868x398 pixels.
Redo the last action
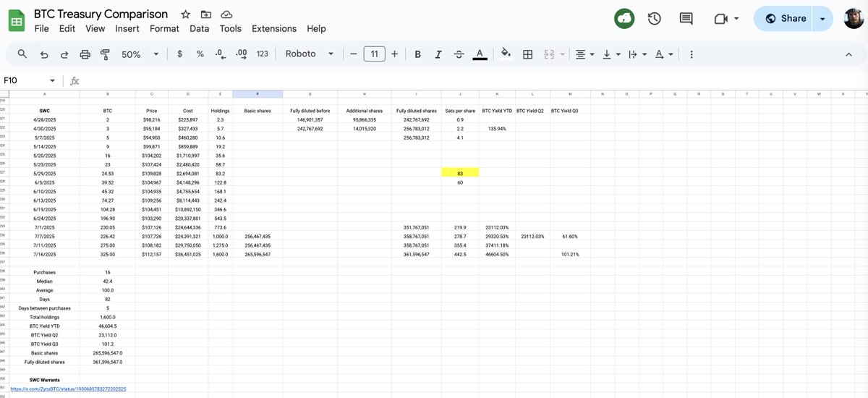(64, 54)
